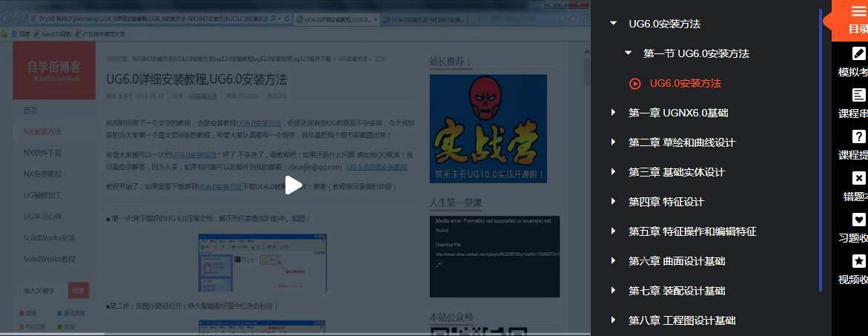
Task: Click the 第一节 UG6.0安装方法 section title
Action: click(x=696, y=53)
